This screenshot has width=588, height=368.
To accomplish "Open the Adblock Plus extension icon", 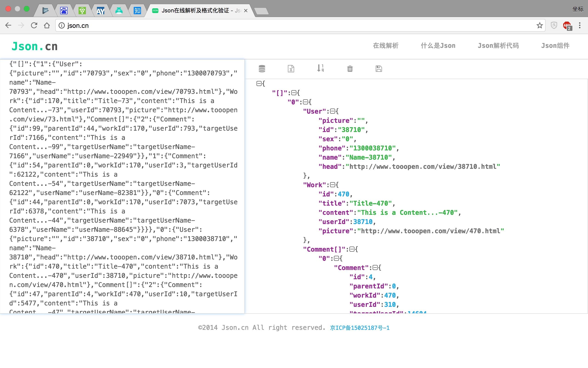I will pyautogui.click(x=567, y=26).
